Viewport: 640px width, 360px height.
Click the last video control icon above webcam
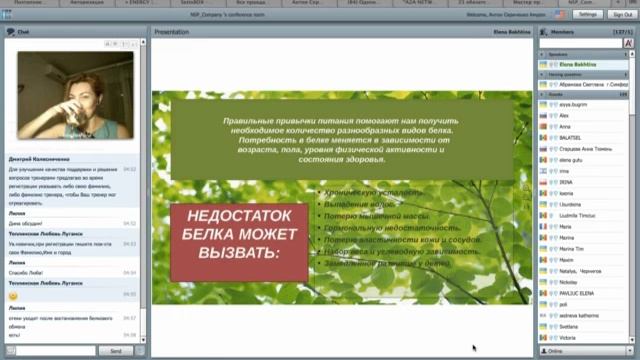pyautogui.click(x=133, y=44)
